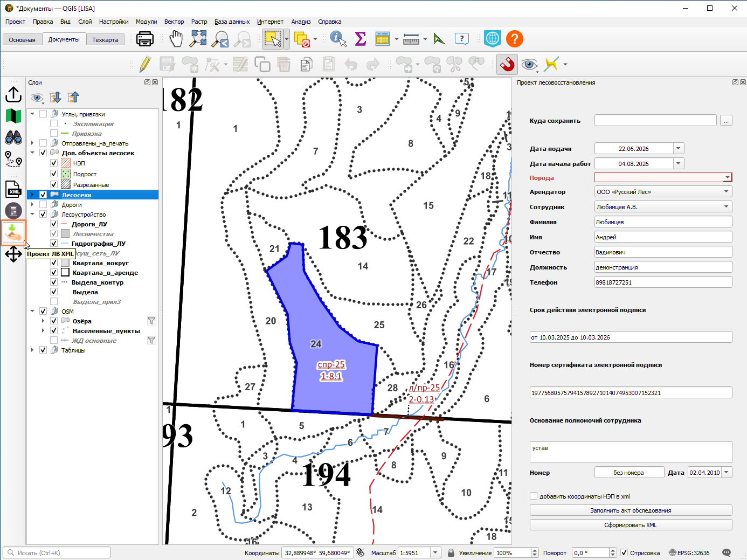Screen dimensions: 747x560
Task: Click the Сформировать XML button
Action: point(631,525)
